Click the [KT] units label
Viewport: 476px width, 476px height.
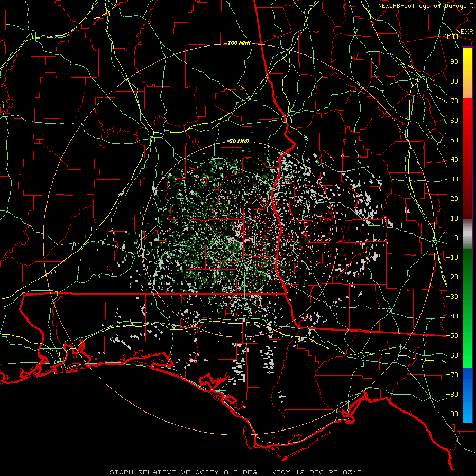pos(452,36)
